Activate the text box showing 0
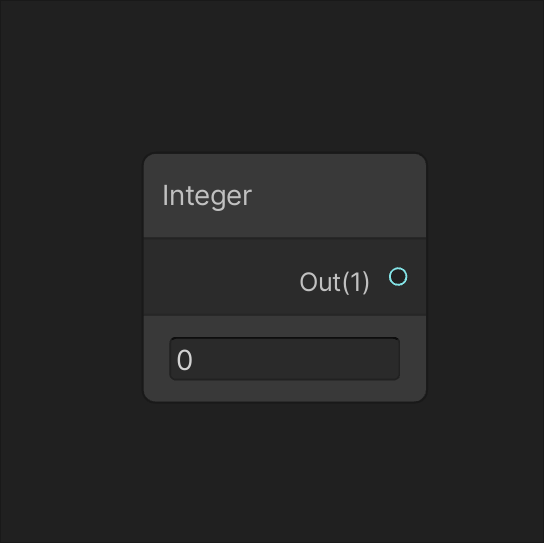544x543 pixels. pyautogui.click(x=284, y=359)
